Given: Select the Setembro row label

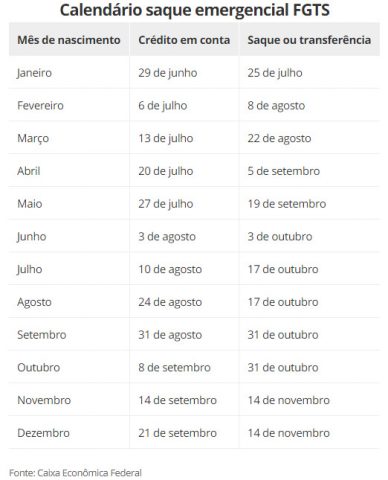Looking at the screenshot, I should pos(42,335).
